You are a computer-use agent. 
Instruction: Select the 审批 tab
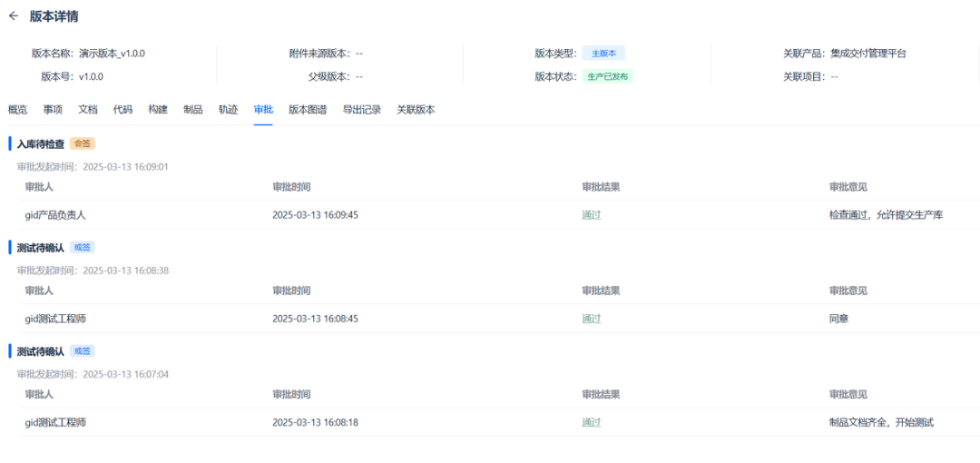click(x=263, y=110)
